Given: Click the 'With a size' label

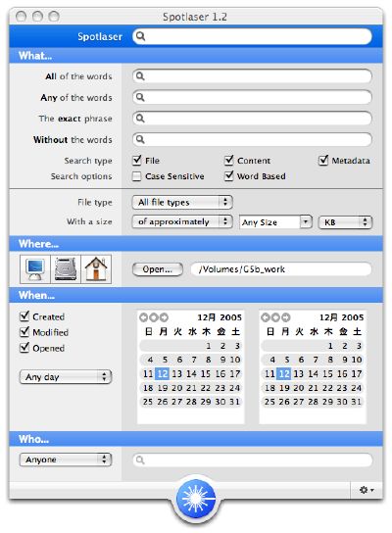Looking at the screenshot, I should point(89,221).
